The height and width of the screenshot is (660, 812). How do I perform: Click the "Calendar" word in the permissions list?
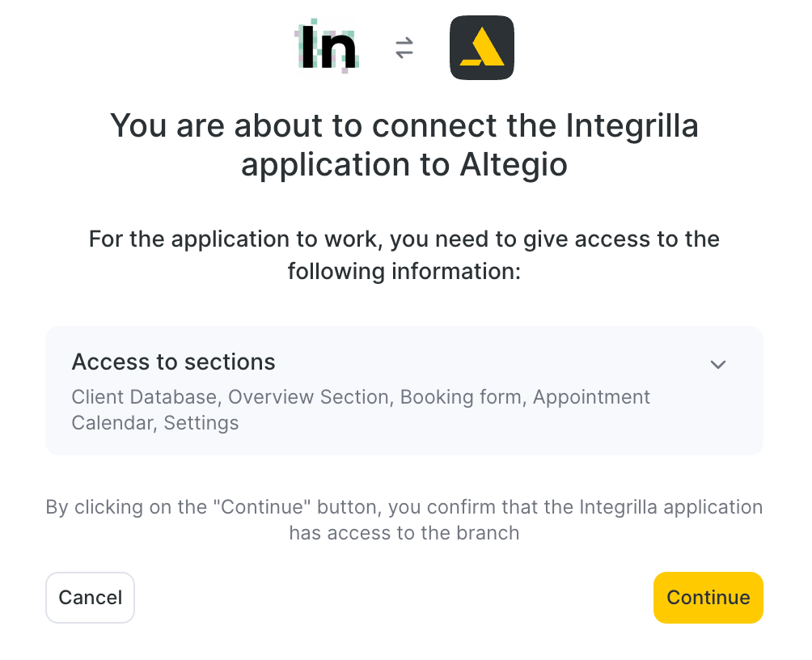point(112,423)
